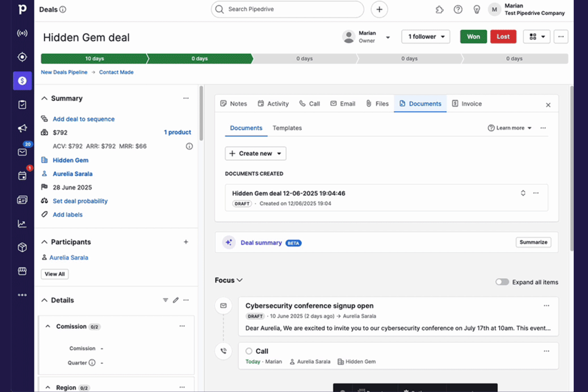Open Products box icon in sidebar
The width and height of the screenshot is (588, 392).
[22, 247]
